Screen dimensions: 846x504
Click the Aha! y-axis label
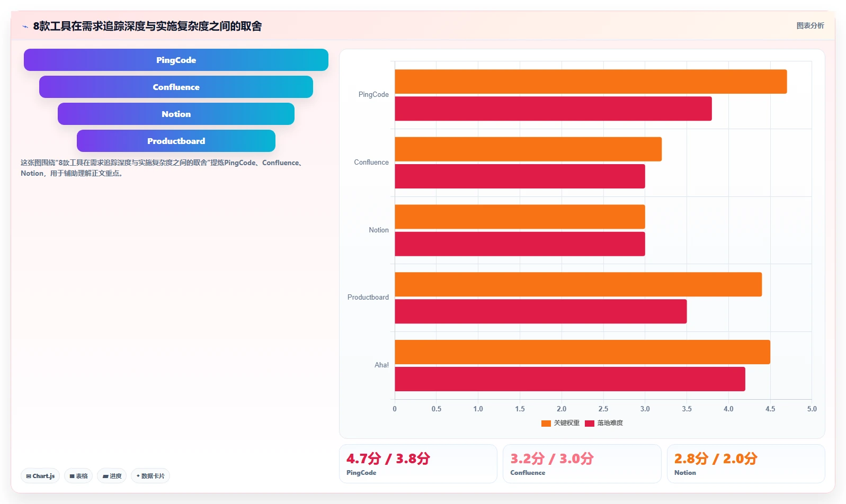pos(381,365)
